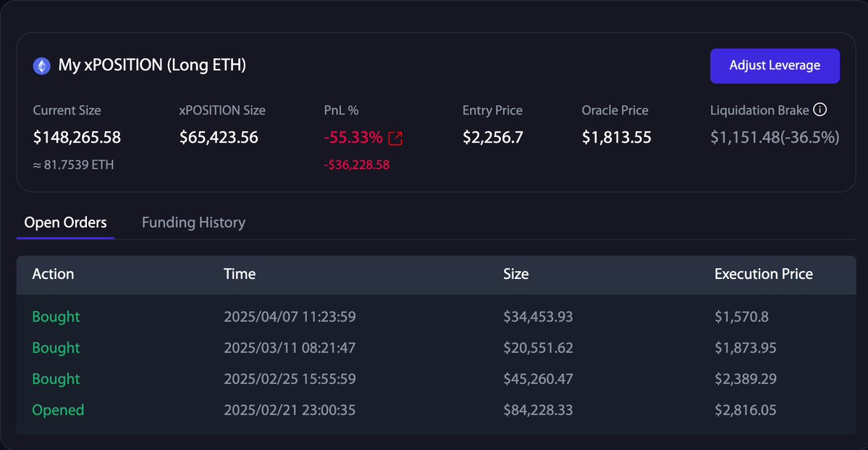This screenshot has height=450, width=868.
Task: Click the Size column header
Action: [515, 274]
